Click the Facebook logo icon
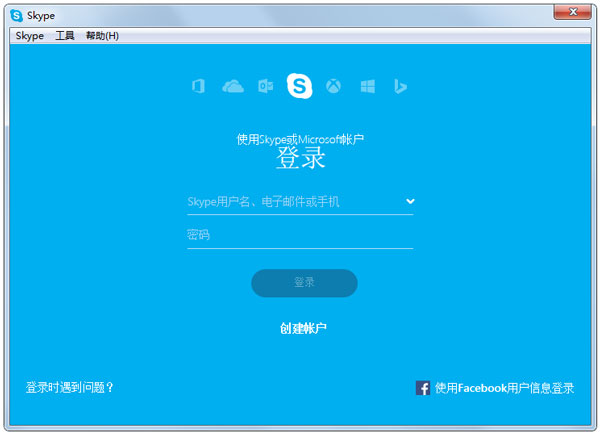600x435 pixels. coord(423,388)
